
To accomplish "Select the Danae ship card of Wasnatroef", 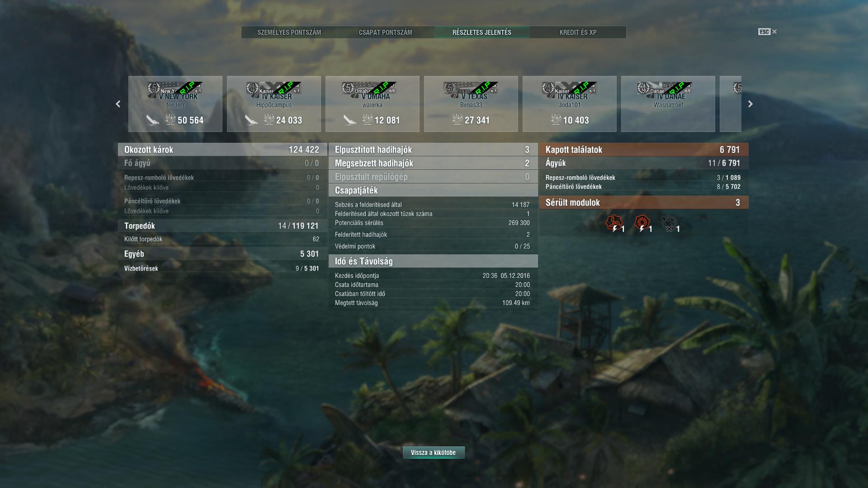I will [668, 104].
